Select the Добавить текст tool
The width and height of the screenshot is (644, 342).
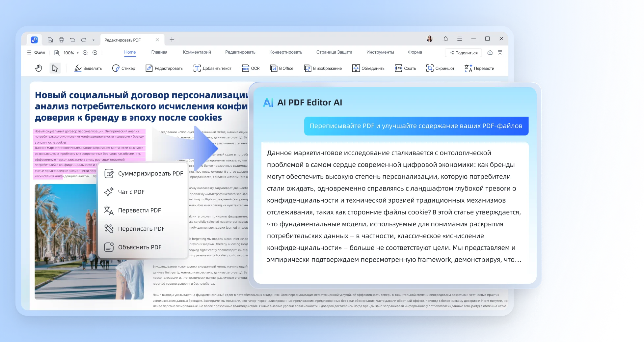coord(213,68)
